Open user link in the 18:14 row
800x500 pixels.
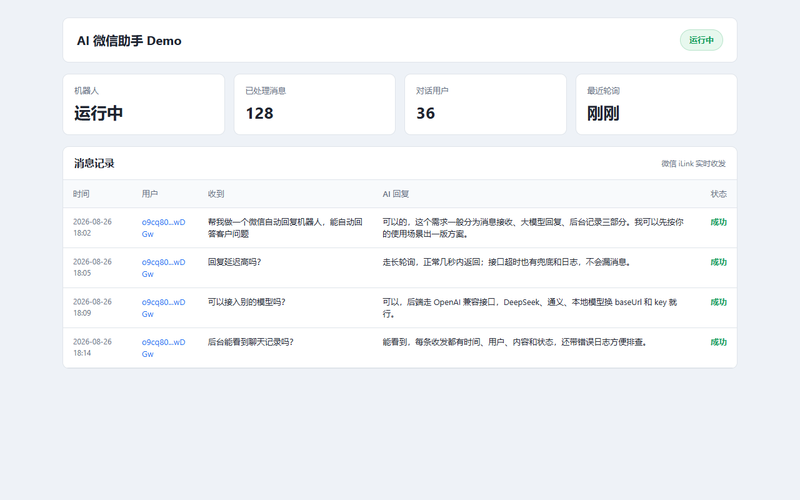(x=163, y=348)
